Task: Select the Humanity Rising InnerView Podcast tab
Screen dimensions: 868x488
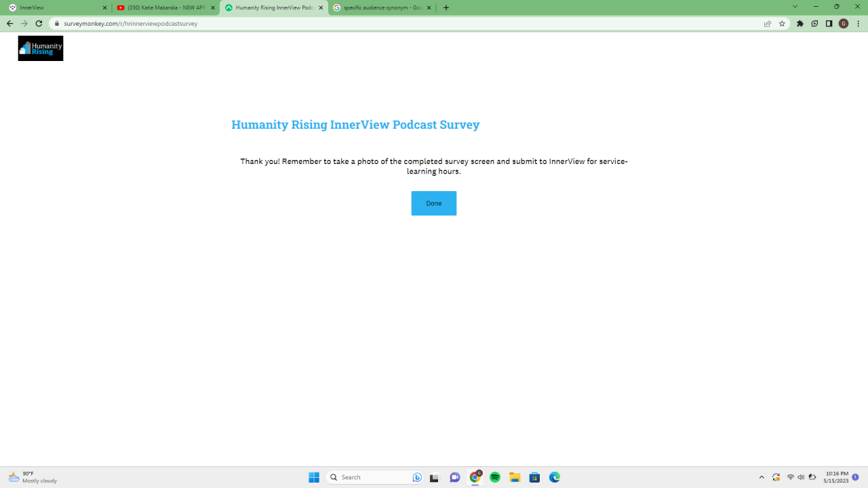Action: pyautogui.click(x=274, y=7)
